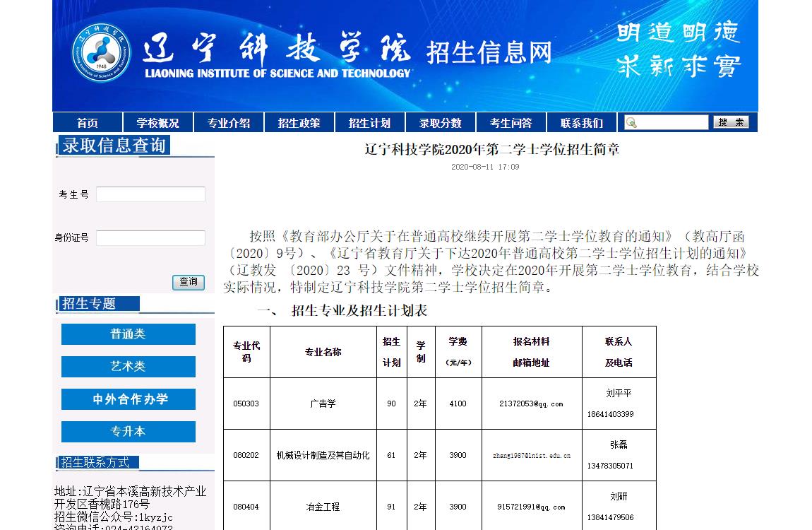Click the university logo emblem

point(101,52)
